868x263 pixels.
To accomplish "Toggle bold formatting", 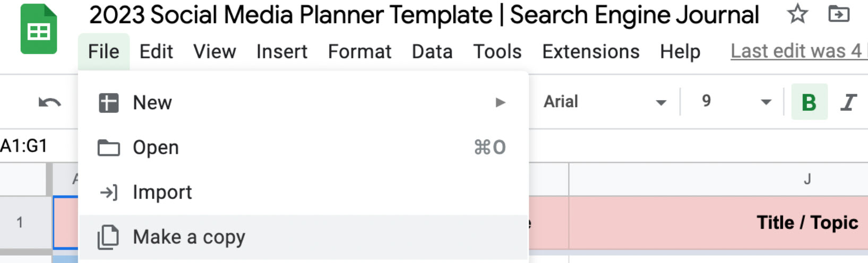I will point(809,102).
